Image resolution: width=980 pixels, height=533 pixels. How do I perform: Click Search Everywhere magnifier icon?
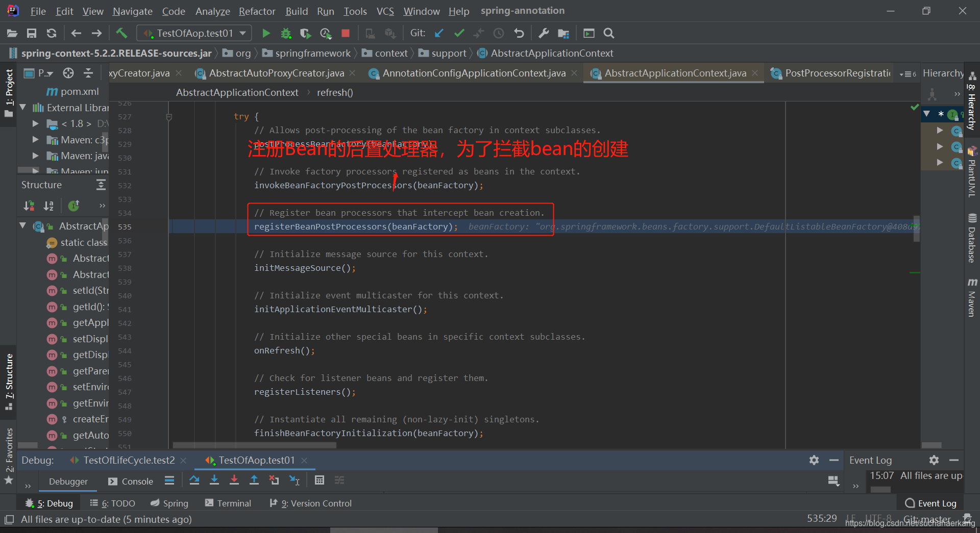coord(609,33)
